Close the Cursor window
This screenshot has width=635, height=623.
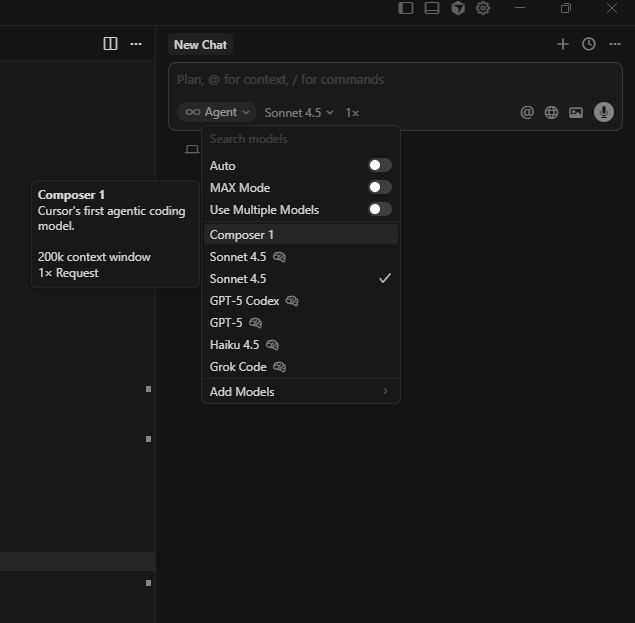(612, 8)
